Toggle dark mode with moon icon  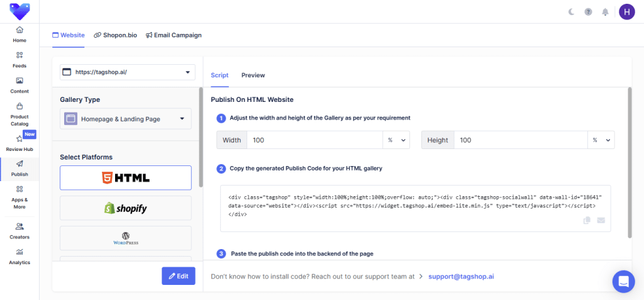(x=571, y=12)
